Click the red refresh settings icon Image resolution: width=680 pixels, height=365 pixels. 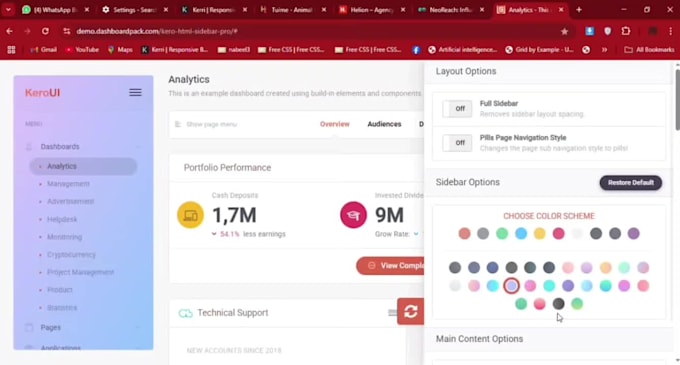pos(411,311)
